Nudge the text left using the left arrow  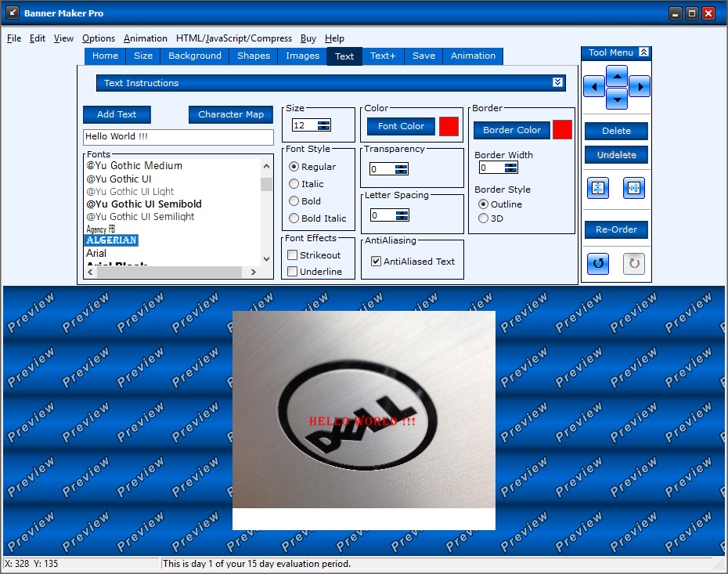pyautogui.click(x=593, y=87)
